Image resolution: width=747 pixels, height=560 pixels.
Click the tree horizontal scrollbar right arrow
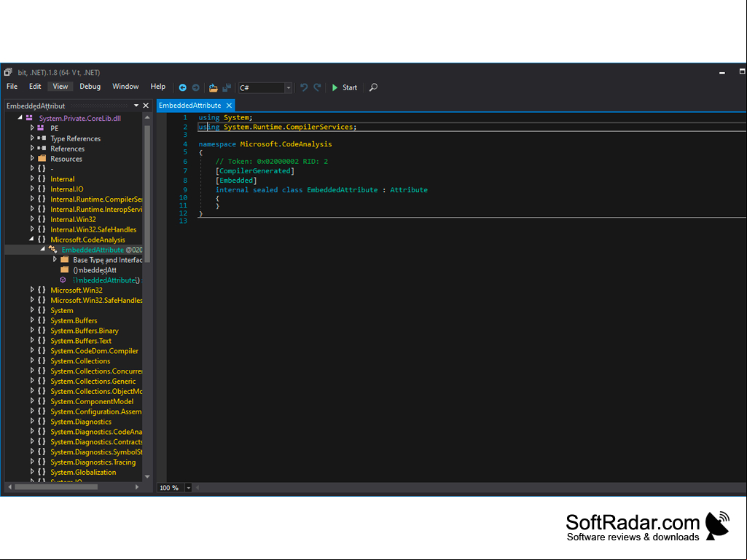(x=137, y=487)
